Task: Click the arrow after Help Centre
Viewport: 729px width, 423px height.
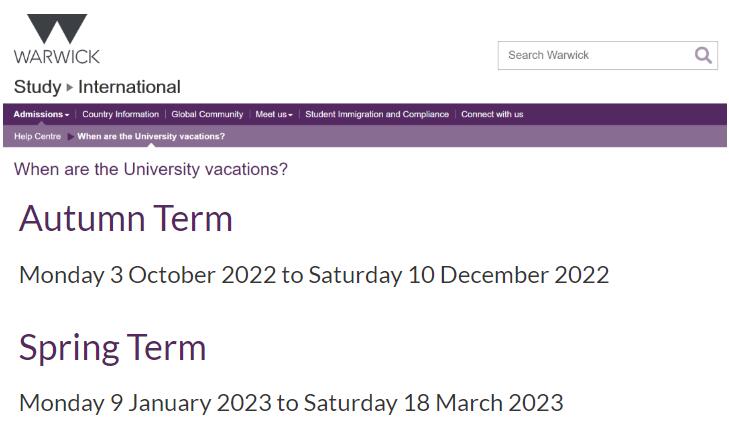Action: click(71, 137)
